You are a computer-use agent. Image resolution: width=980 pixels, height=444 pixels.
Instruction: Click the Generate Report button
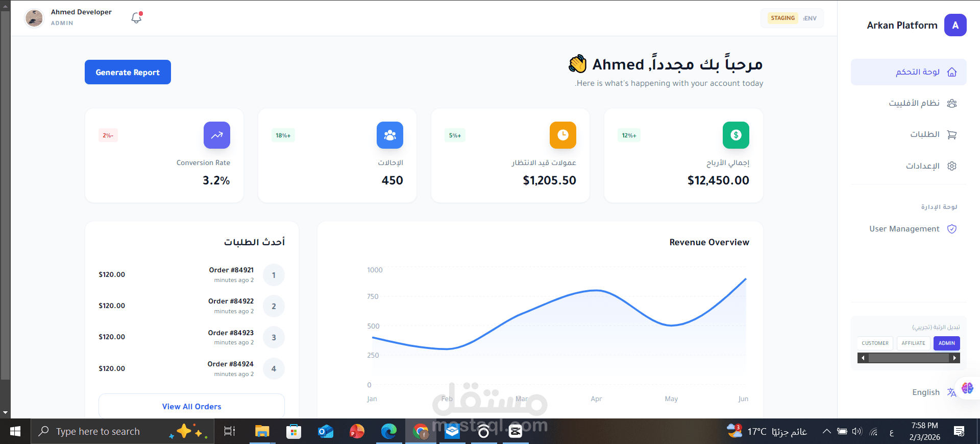(128, 72)
